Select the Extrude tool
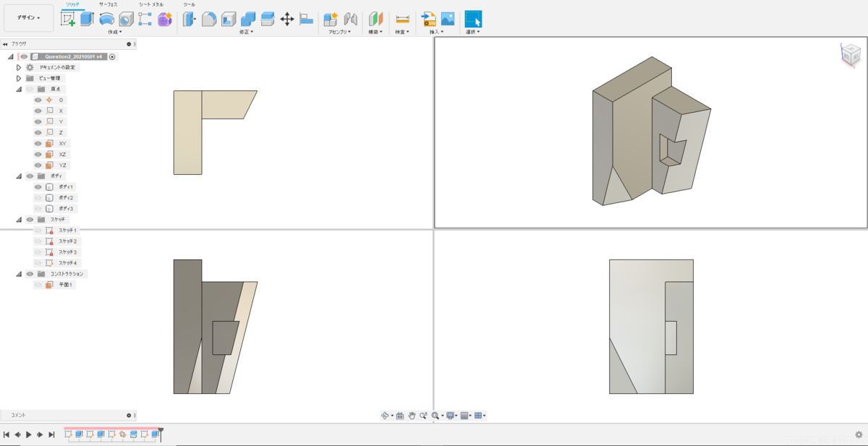Viewport: 868px width, 446px height. coord(87,20)
